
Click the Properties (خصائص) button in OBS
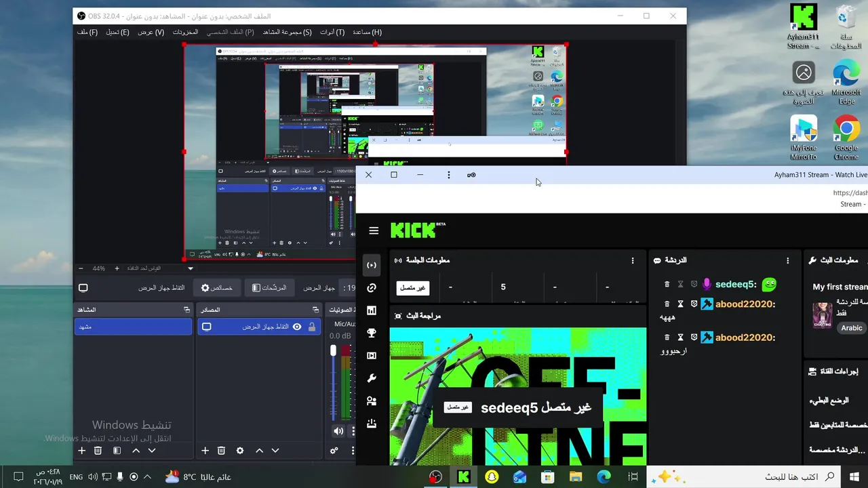(x=217, y=288)
